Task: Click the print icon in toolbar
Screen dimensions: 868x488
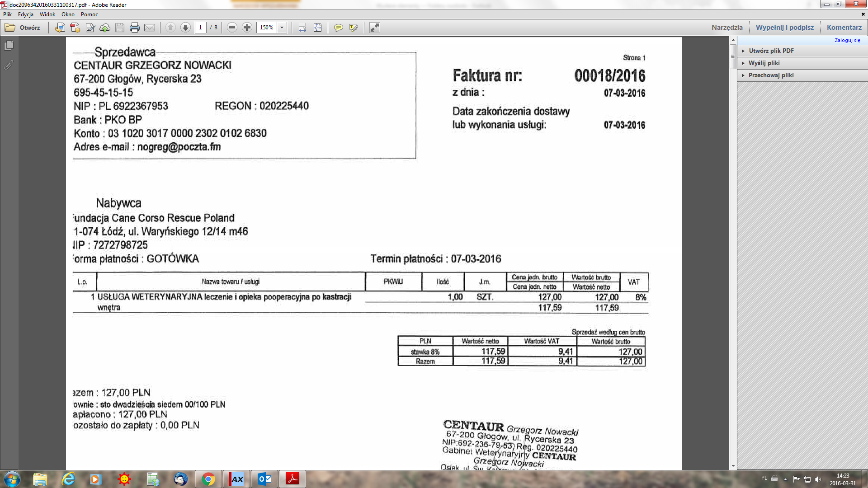Action: tap(135, 28)
